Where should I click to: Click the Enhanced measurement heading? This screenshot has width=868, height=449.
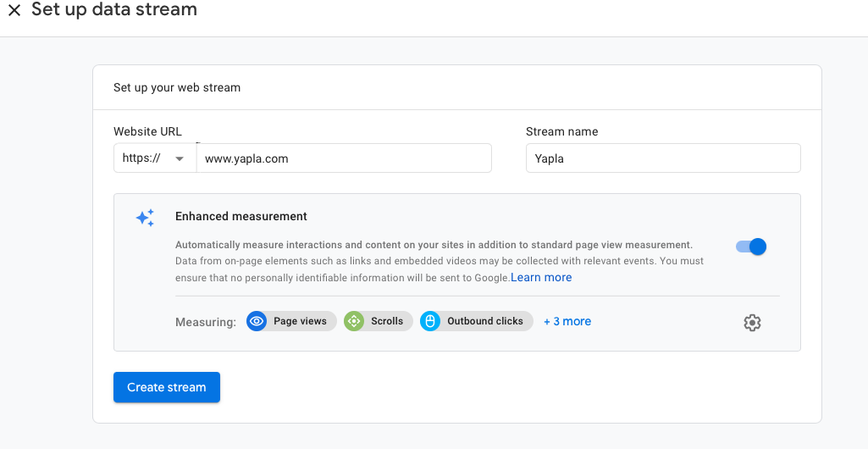pos(241,216)
